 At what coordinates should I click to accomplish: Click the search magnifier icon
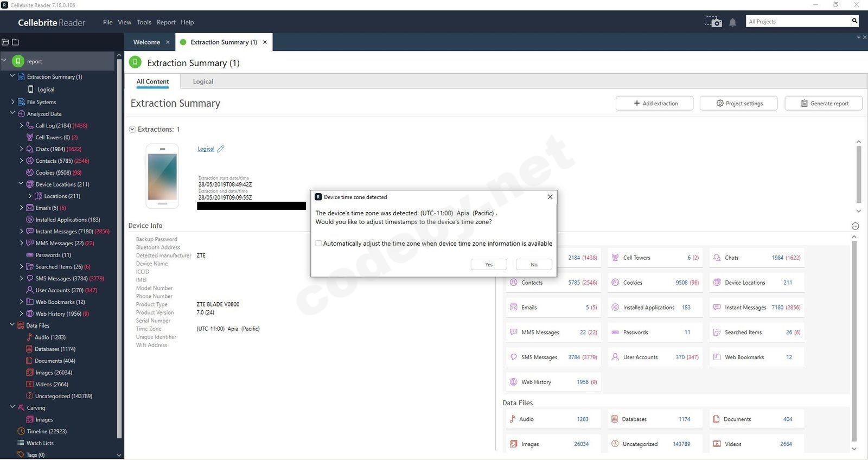(x=854, y=21)
